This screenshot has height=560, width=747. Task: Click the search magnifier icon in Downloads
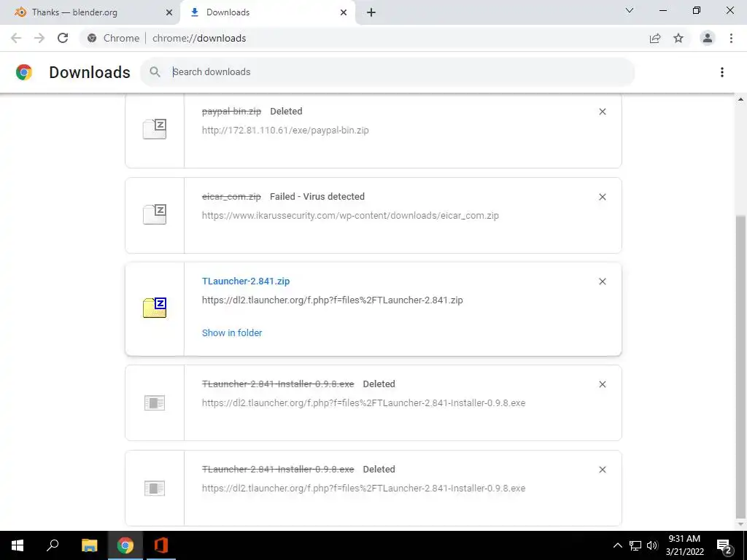point(155,72)
